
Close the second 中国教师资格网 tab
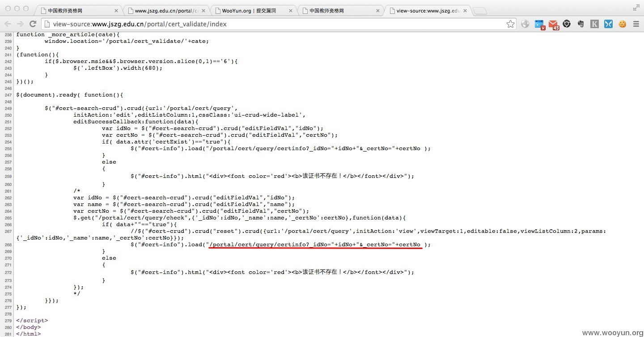pos(377,11)
